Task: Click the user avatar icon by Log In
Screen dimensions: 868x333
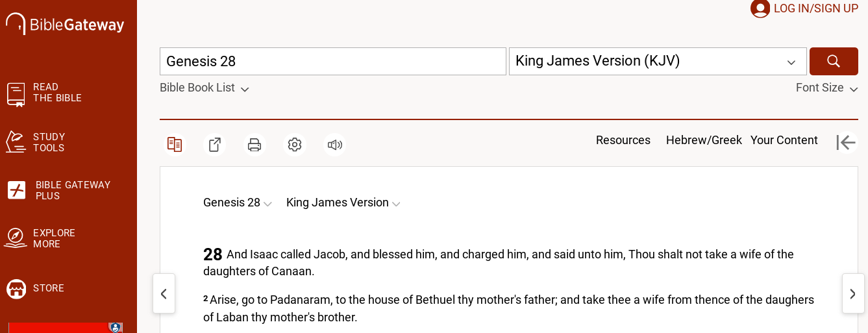Action: tap(760, 8)
